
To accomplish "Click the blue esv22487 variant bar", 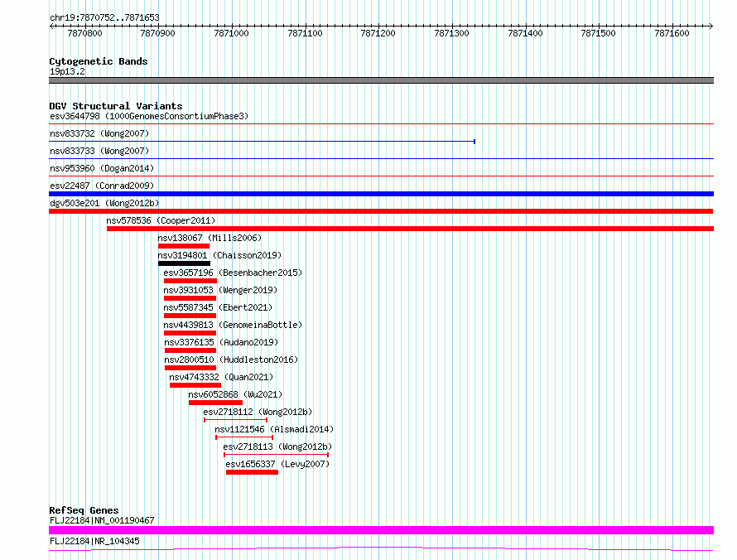I will tap(381, 194).
